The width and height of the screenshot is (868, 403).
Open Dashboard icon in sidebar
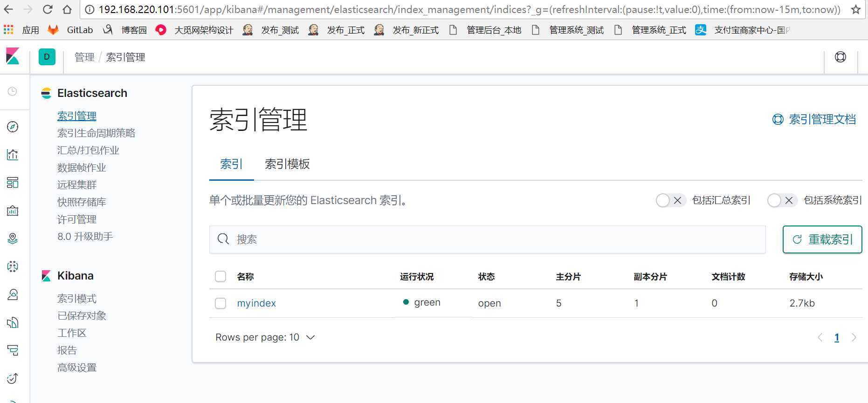(x=13, y=183)
